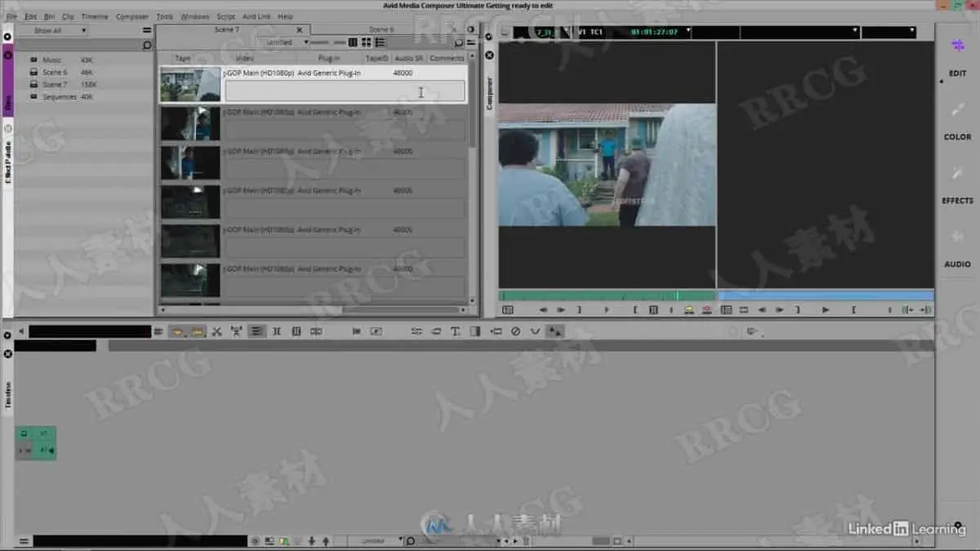Click the Plug-In column header
980x551 pixels.
329,58
